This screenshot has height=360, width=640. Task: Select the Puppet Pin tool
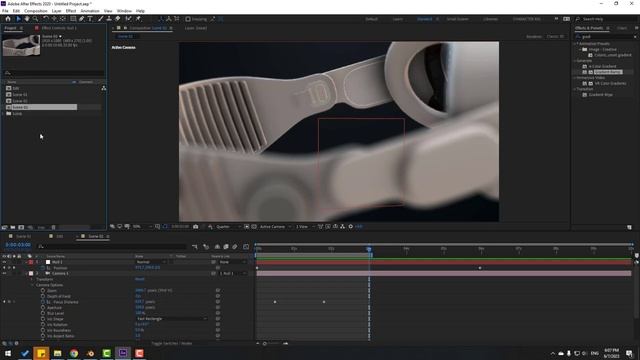(138, 19)
